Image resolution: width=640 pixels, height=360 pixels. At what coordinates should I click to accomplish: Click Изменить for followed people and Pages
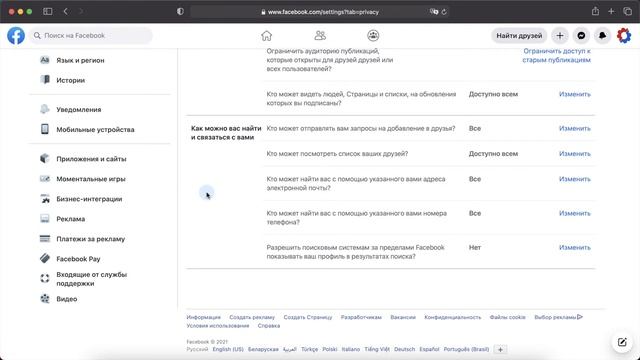[x=575, y=94]
